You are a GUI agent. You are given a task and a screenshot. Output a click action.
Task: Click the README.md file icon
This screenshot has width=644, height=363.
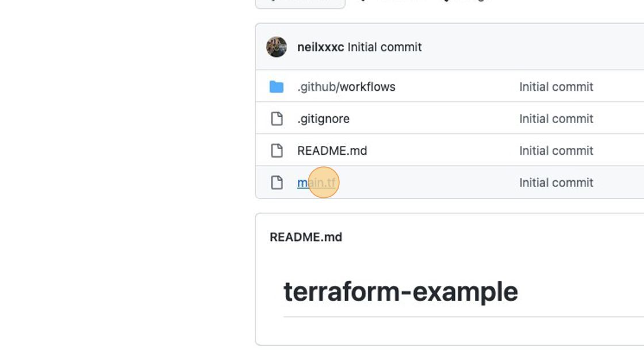point(277,151)
